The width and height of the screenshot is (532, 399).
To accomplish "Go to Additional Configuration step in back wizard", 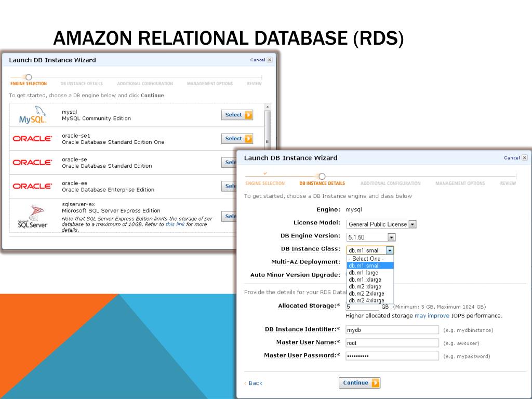I will click(145, 84).
